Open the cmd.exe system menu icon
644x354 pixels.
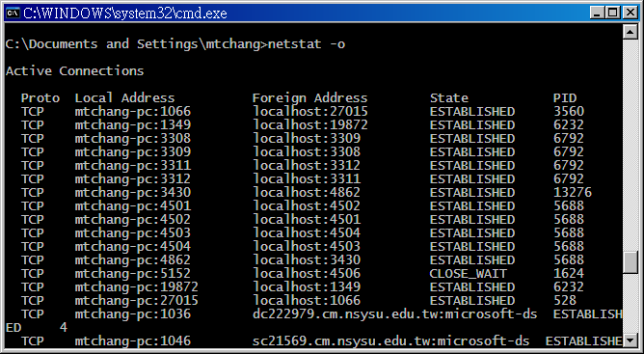[13, 13]
